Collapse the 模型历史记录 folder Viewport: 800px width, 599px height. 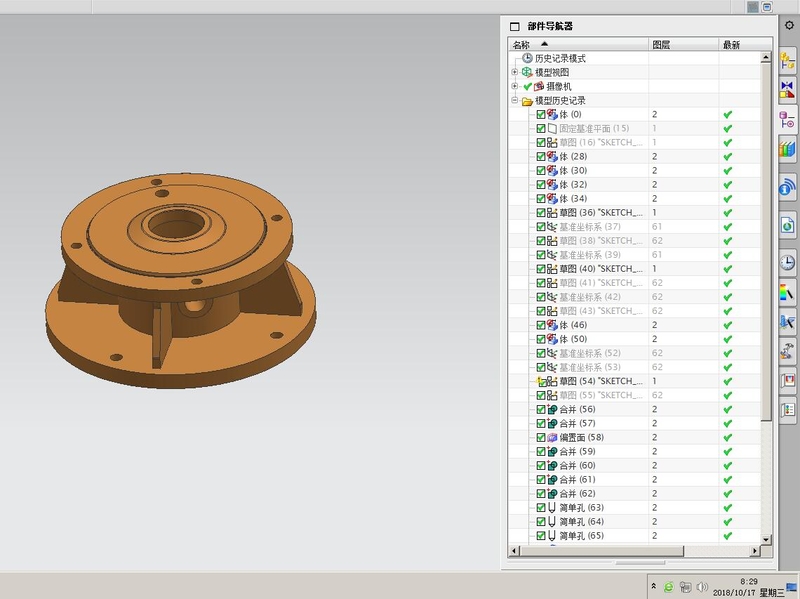pos(515,100)
